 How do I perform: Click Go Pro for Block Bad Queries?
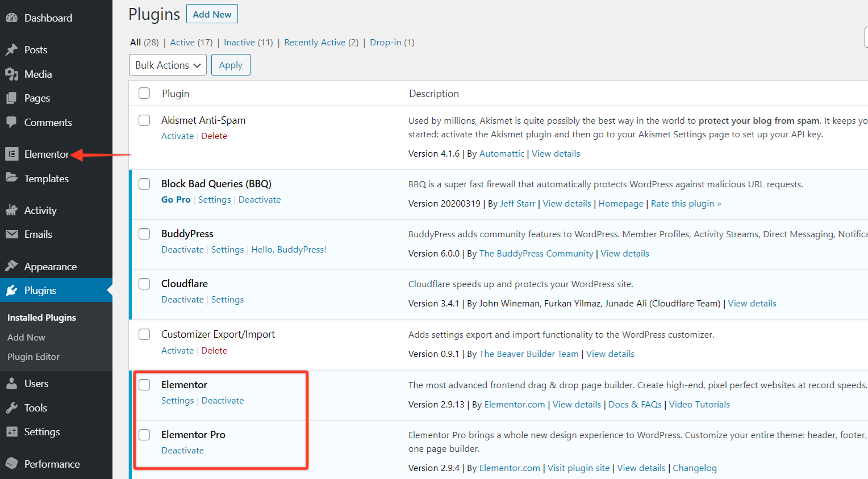coord(176,199)
